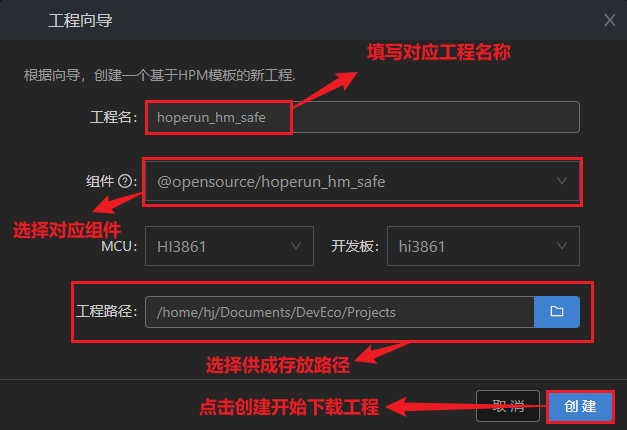Click the chevron arrow inside the MCU box
The height and width of the screenshot is (430, 627).
(296, 246)
